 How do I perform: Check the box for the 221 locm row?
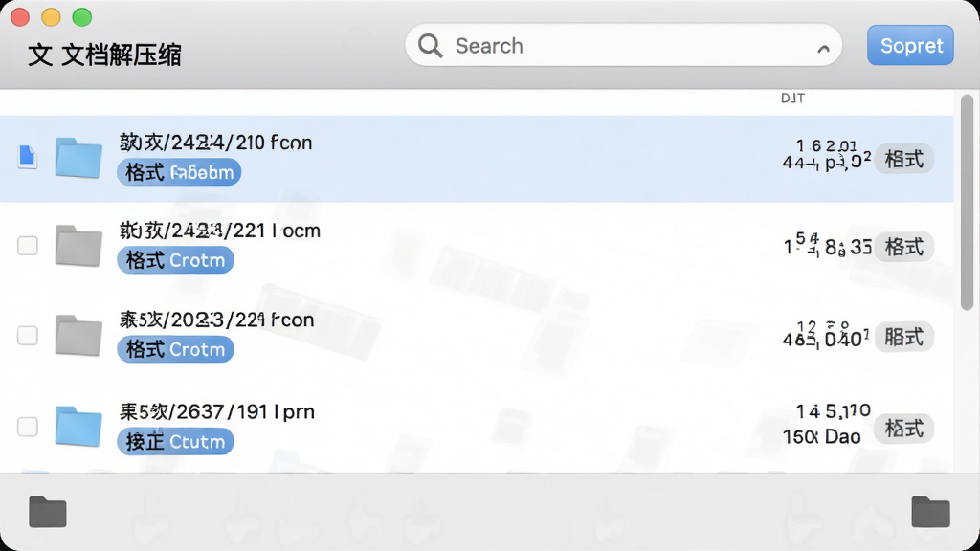click(x=28, y=246)
